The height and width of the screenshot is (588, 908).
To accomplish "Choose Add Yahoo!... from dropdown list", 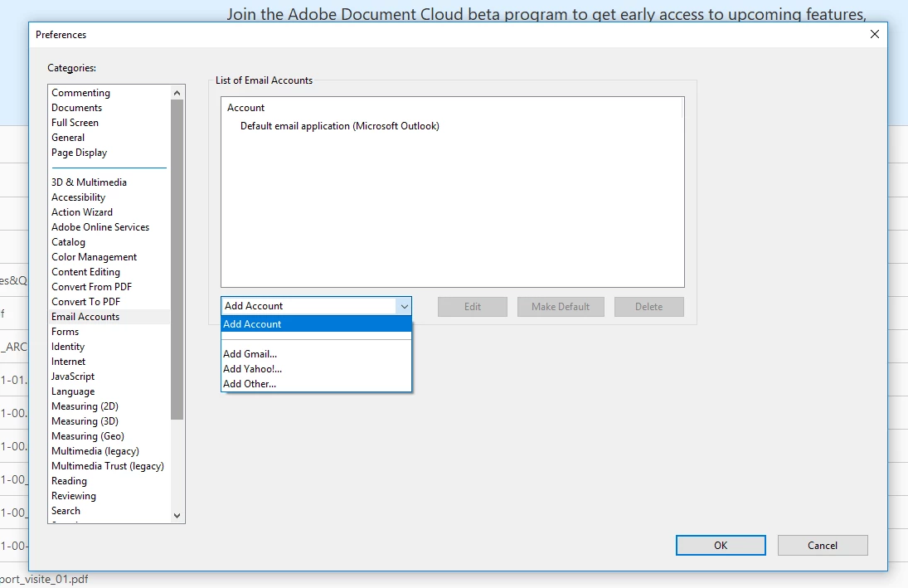I will [x=316, y=369].
